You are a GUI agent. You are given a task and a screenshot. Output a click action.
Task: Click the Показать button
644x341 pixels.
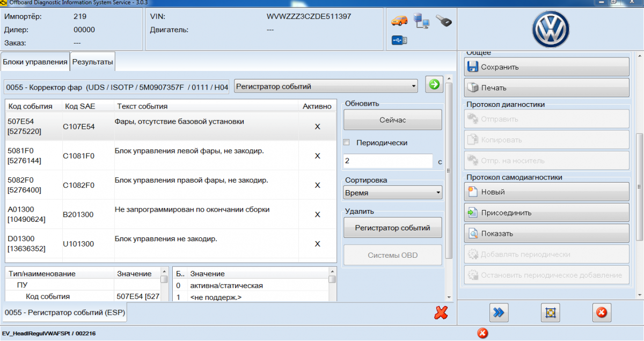(546, 234)
